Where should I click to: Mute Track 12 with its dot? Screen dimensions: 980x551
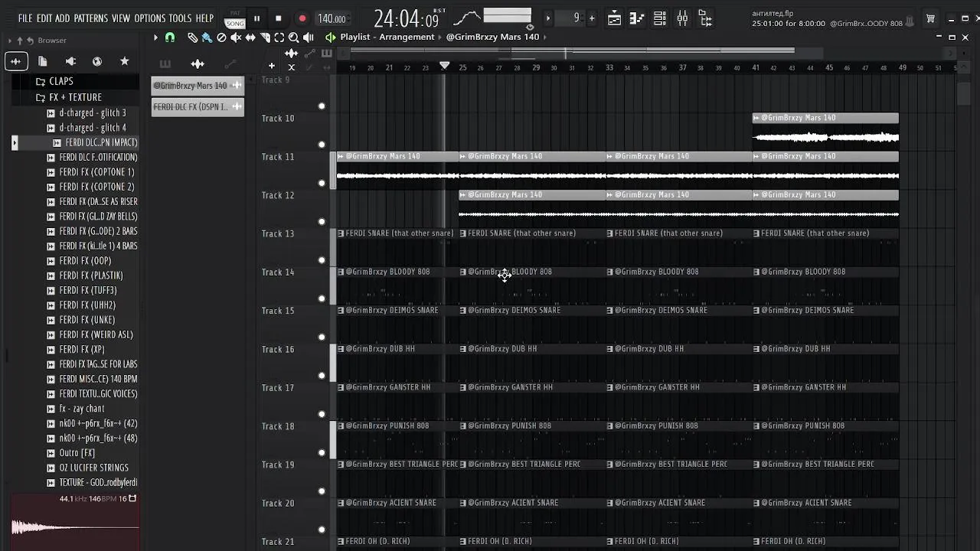point(322,222)
